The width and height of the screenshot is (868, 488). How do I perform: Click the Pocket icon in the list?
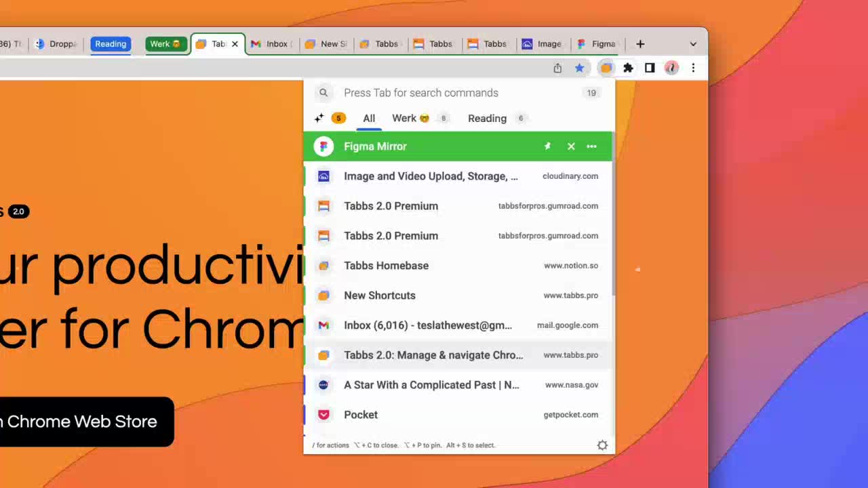(323, 415)
